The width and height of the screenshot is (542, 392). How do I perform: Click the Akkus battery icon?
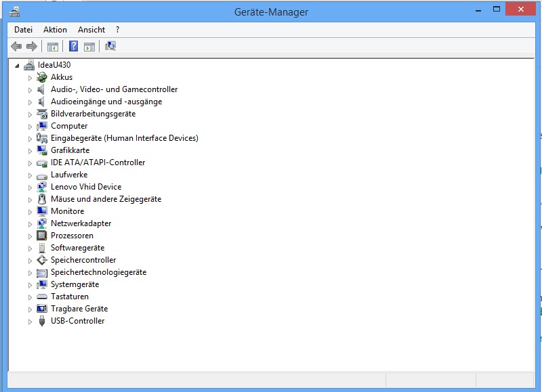[x=42, y=77]
